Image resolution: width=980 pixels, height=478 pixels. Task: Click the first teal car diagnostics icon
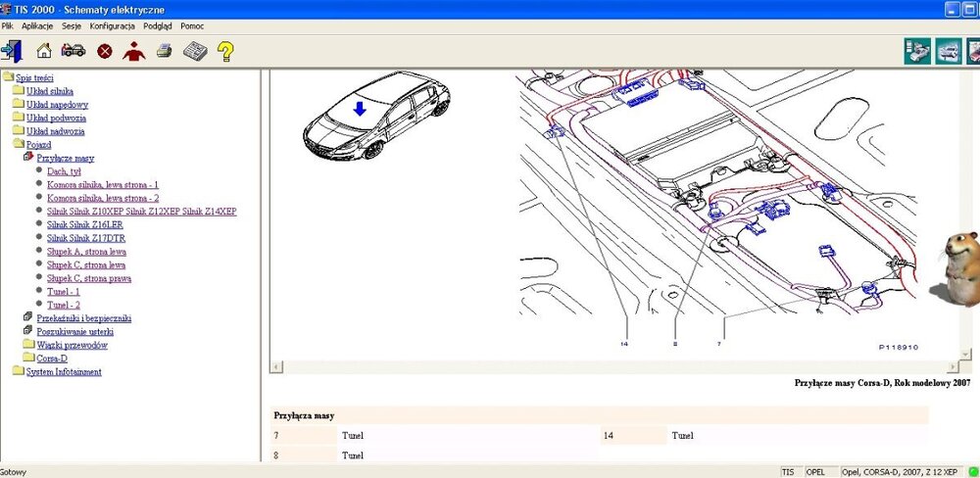tap(917, 49)
